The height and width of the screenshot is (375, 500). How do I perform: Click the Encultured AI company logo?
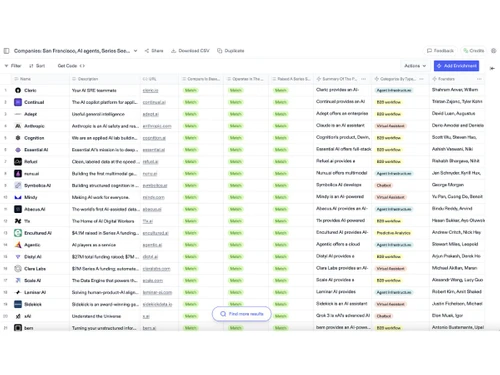click(18, 233)
